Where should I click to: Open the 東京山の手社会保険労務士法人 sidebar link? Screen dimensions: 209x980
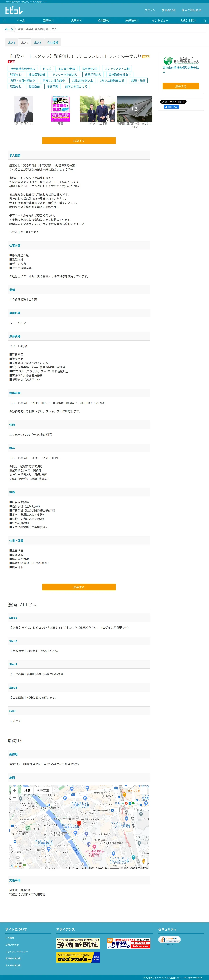point(181,70)
